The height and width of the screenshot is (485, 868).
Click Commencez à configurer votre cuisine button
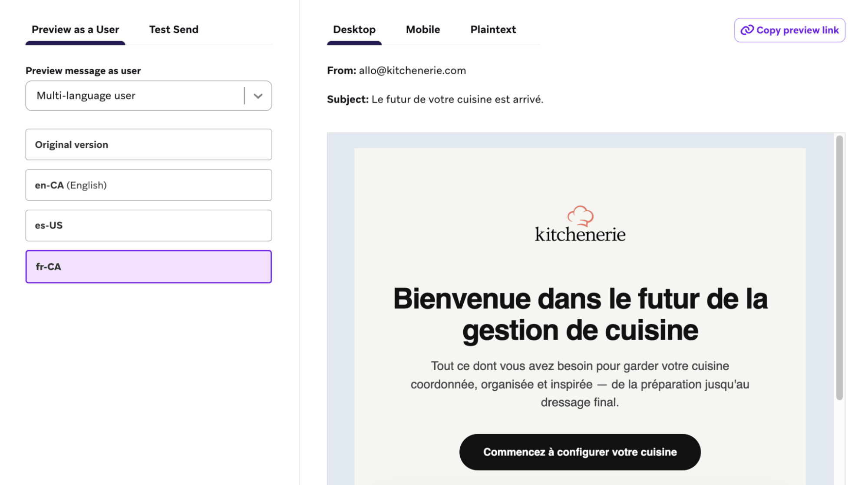pyautogui.click(x=580, y=452)
